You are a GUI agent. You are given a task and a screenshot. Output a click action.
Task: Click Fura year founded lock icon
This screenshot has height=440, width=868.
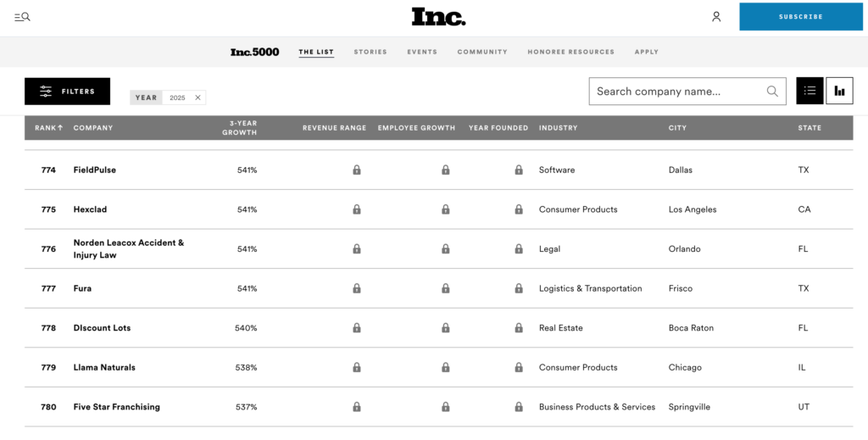click(x=519, y=288)
